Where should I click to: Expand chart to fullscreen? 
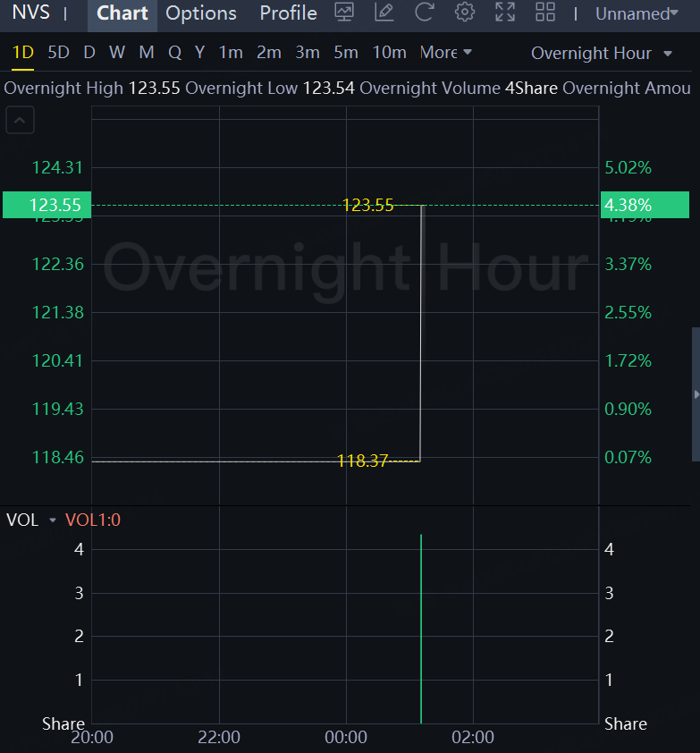[x=505, y=13]
